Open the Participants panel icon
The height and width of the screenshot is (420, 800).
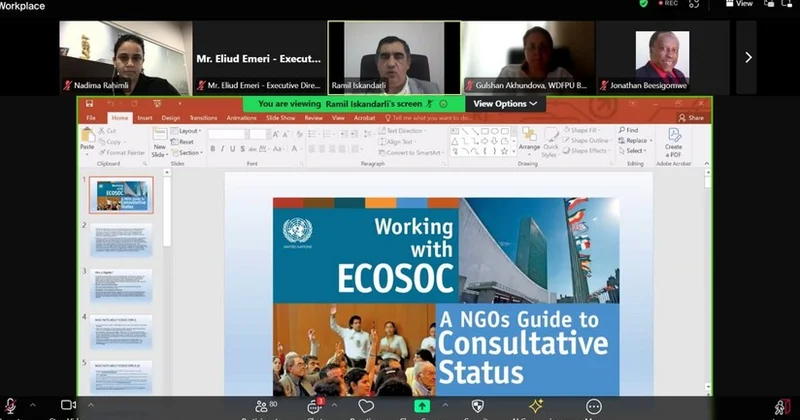(261, 406)
